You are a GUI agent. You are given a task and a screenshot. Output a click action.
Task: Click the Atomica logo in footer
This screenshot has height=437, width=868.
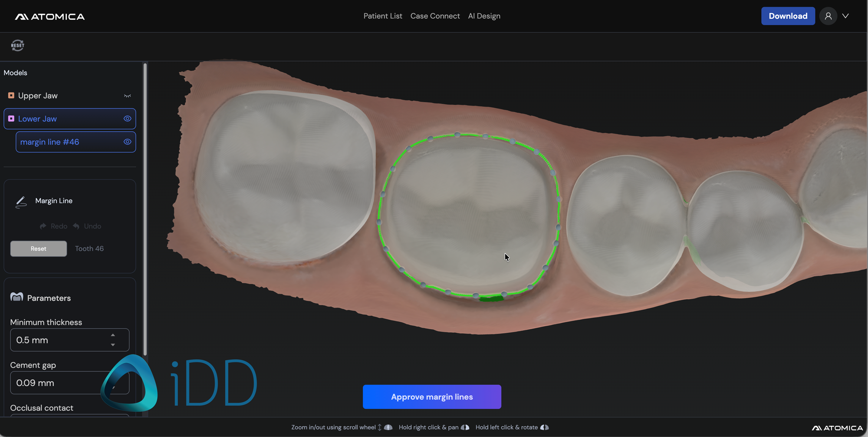[x=837, y=428]
